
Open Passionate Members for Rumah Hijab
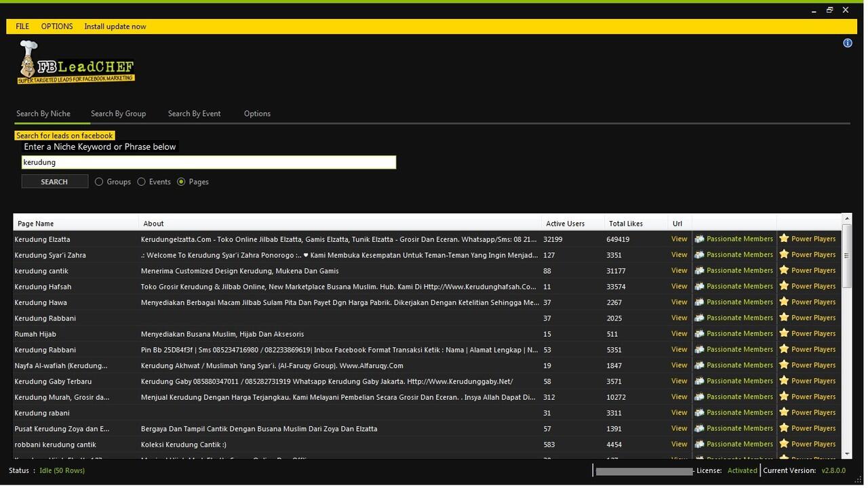(x=734, y=333)
